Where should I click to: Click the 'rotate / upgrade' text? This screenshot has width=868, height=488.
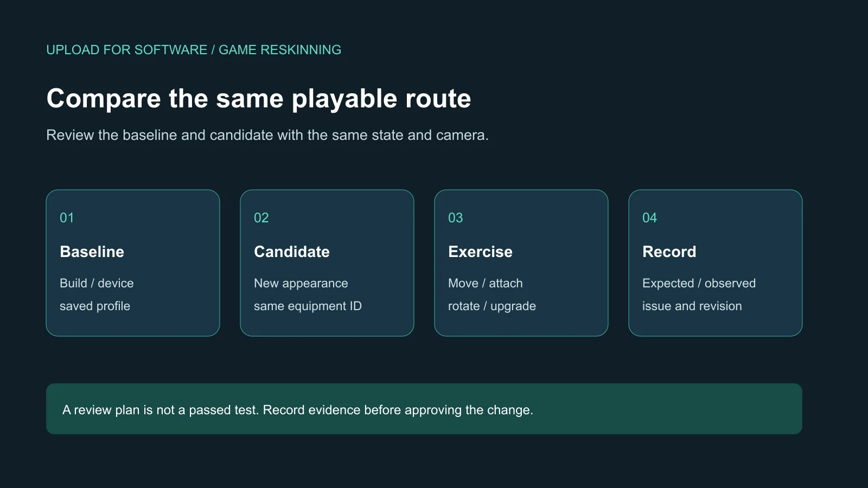[x=492, y=306]
